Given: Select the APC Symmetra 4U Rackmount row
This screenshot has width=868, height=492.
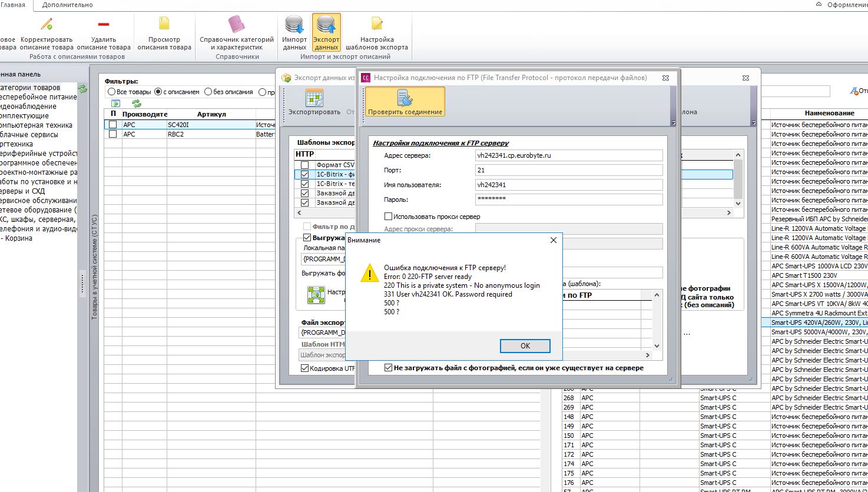Looking at the screenshot, I should coord(819,313).
